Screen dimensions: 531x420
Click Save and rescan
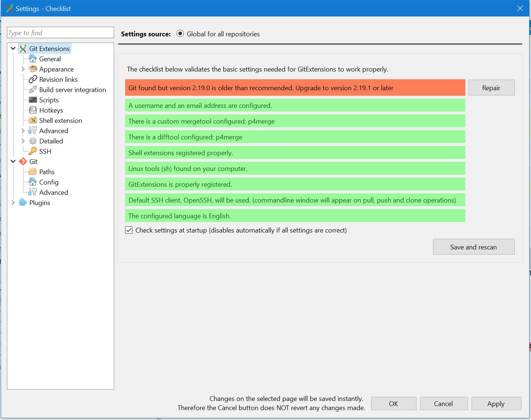point(473,246)
